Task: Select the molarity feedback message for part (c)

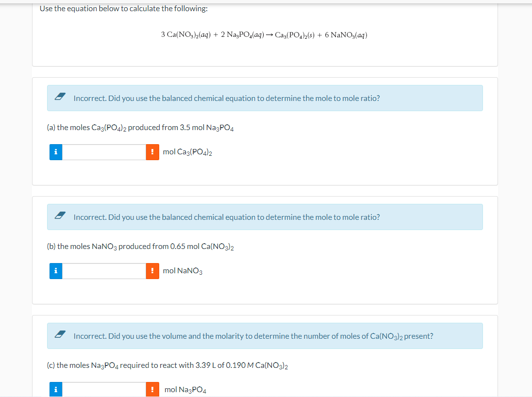Action: pyautogui.click(x=252, y=335)
